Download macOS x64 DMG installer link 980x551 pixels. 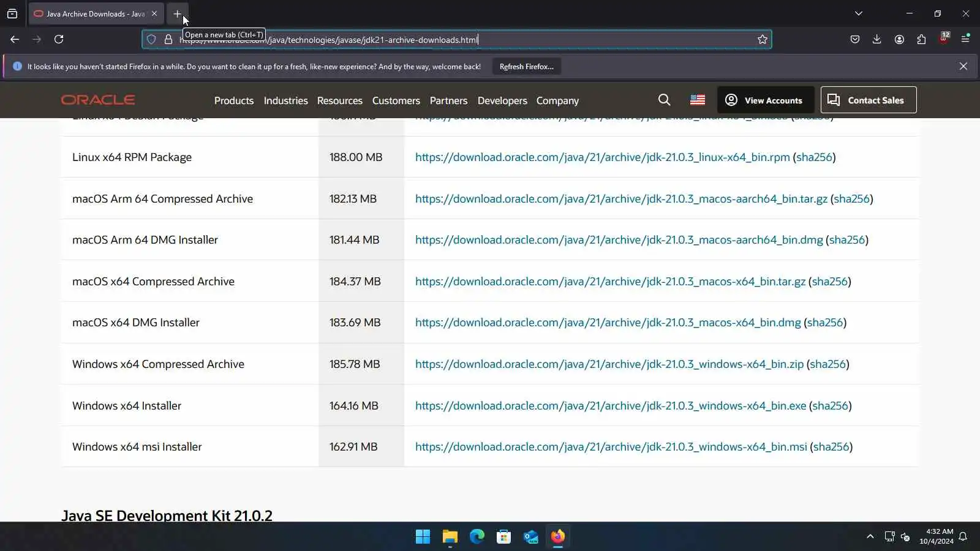tap(608, 323)
